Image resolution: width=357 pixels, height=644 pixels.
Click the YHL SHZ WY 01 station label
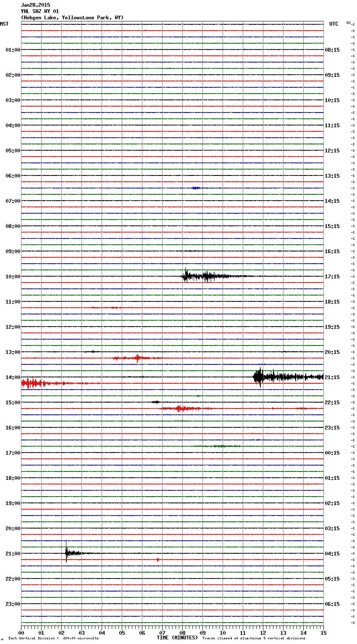pyautogui.click(x=40, y=11)
